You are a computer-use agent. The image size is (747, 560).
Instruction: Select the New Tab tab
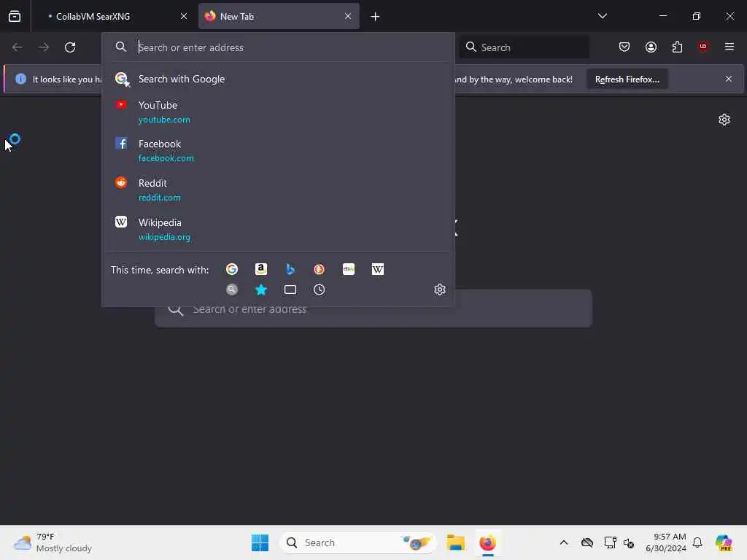click(279, 16)
